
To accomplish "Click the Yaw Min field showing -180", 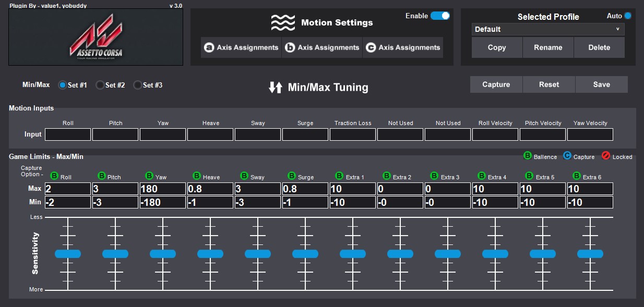I will (163, 202).
